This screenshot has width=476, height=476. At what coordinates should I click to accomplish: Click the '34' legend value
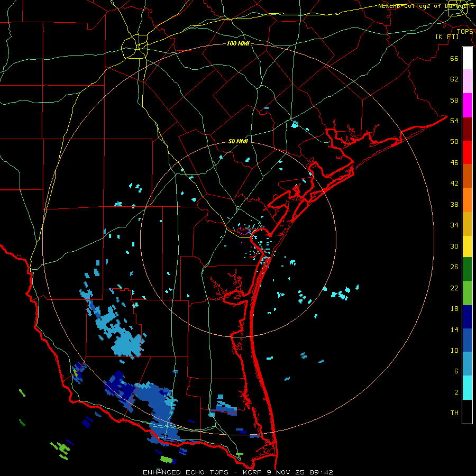coord(454,225)
